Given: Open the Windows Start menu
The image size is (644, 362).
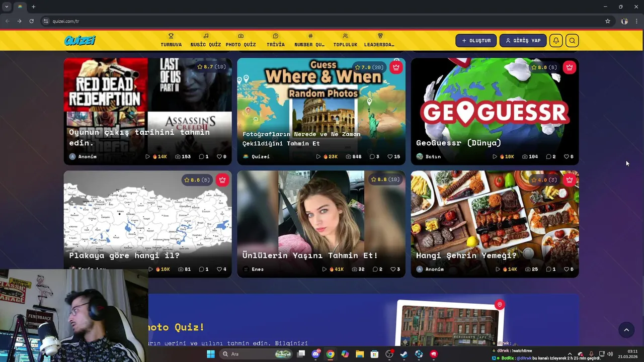Looking at the screenshot, I should pyautogui.click(x=211, y=354).
